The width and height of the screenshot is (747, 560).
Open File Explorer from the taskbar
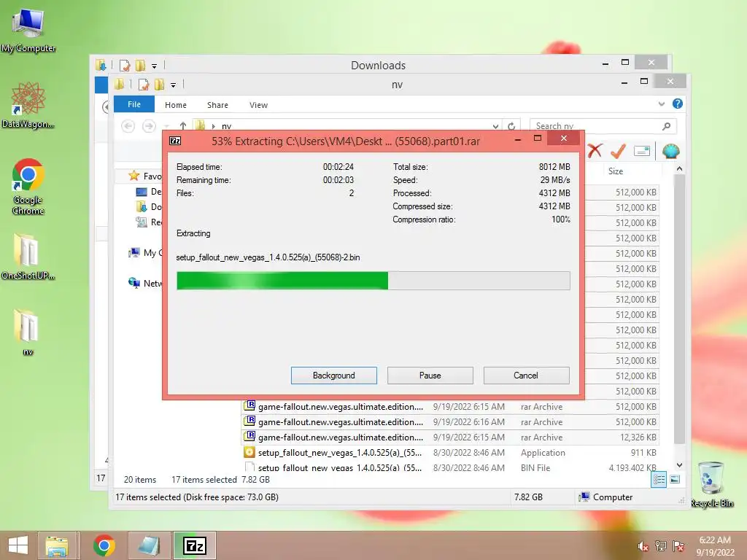click(x=57, y=545)
